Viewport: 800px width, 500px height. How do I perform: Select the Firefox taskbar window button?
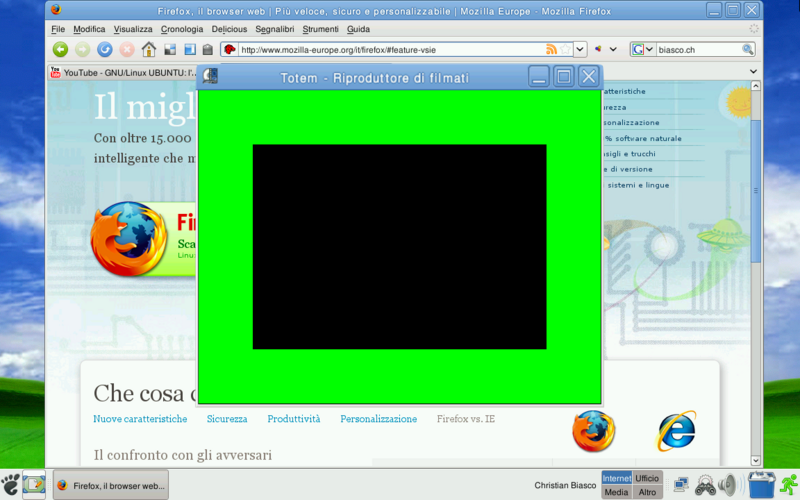[x=111, y=485]
